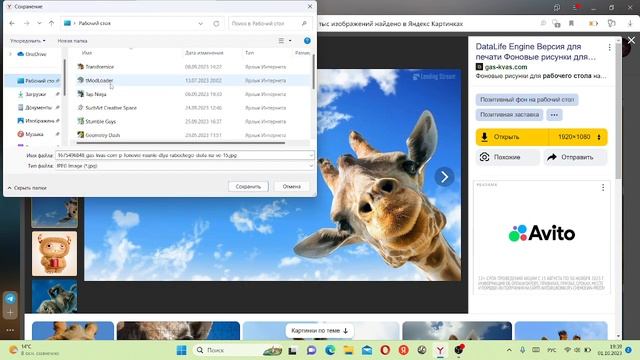Viewport: 640px width, 360px height.
Task: Click the horizontal scrollbar in file list
Action: [x=180, y=143]
